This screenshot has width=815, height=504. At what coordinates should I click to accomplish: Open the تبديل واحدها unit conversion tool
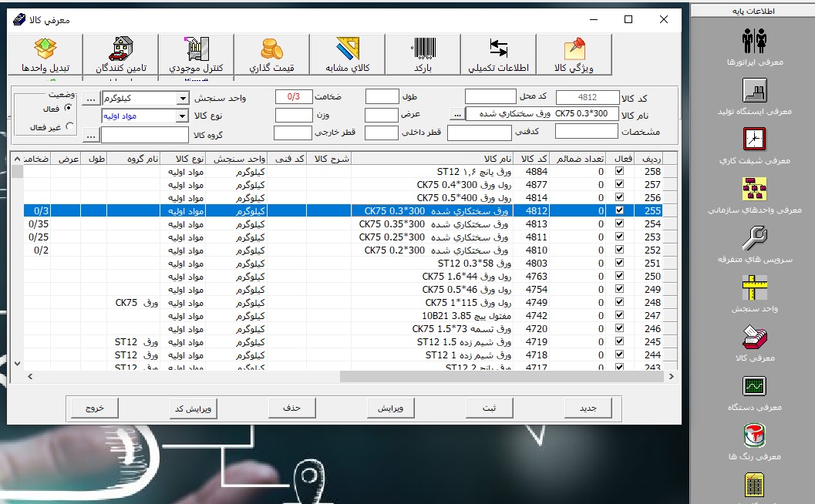(45, 55)
